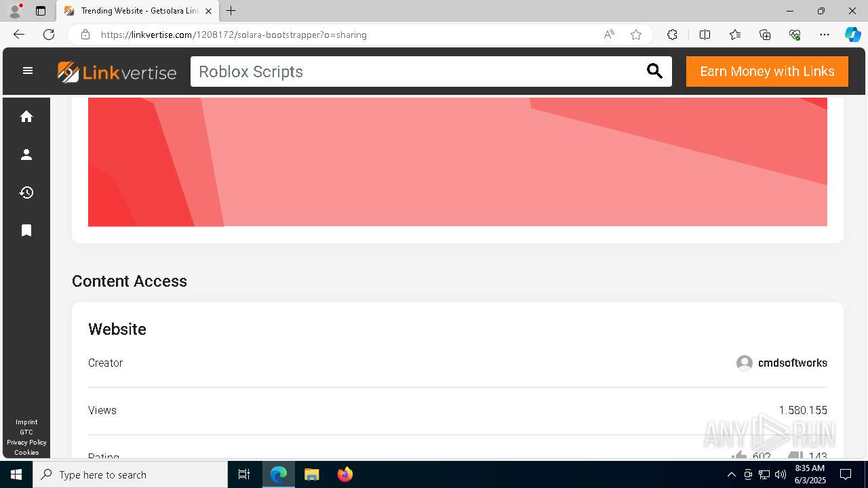
Task: Open Browser essentials
Action: click(x=795, y=35)
